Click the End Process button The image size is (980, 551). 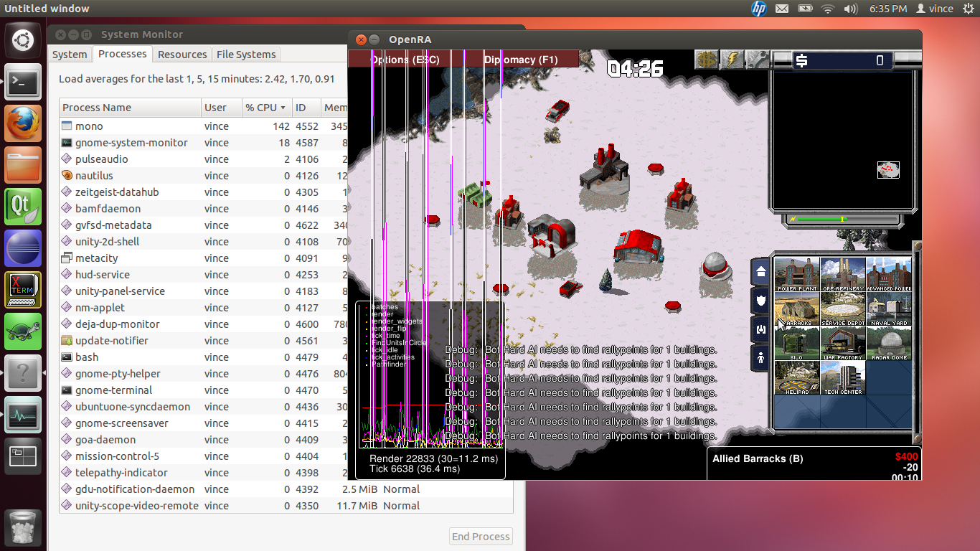[x=481, y=537]
